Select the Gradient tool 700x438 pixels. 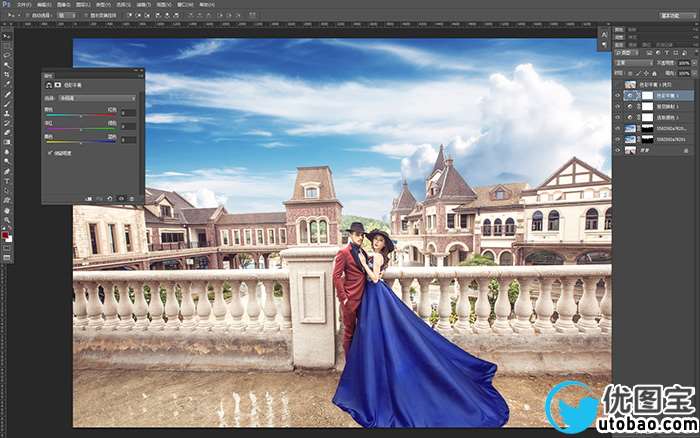tap(7, 142)
